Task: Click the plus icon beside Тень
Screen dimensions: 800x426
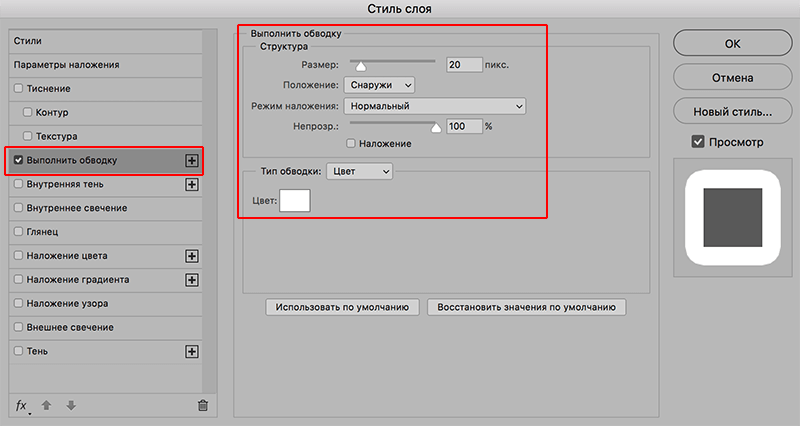Action: pos(192,351)
